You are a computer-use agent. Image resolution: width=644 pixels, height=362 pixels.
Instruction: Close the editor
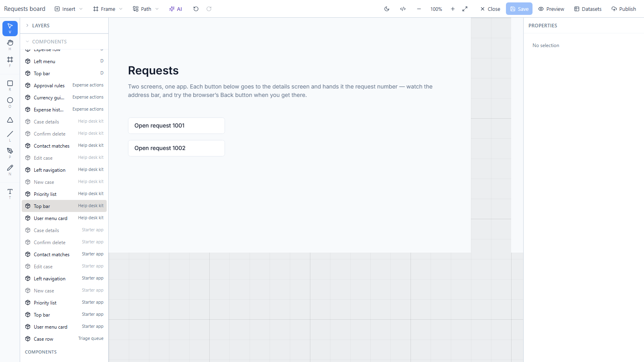pyautogui.click(x=490, y=9)
